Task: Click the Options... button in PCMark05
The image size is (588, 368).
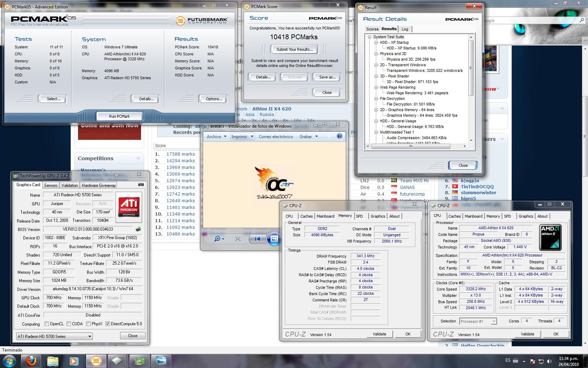Action: tap(214, 99)
